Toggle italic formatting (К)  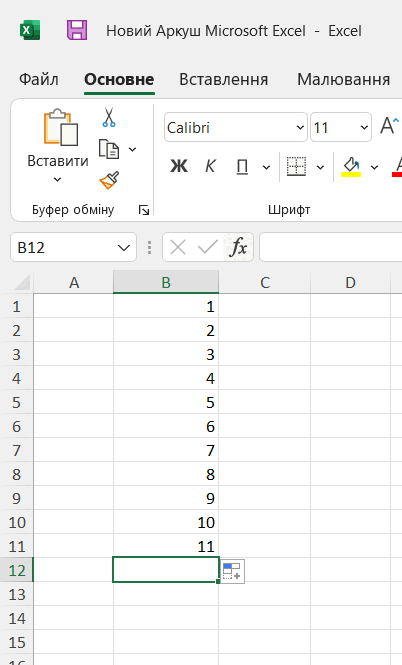(210, 166)
